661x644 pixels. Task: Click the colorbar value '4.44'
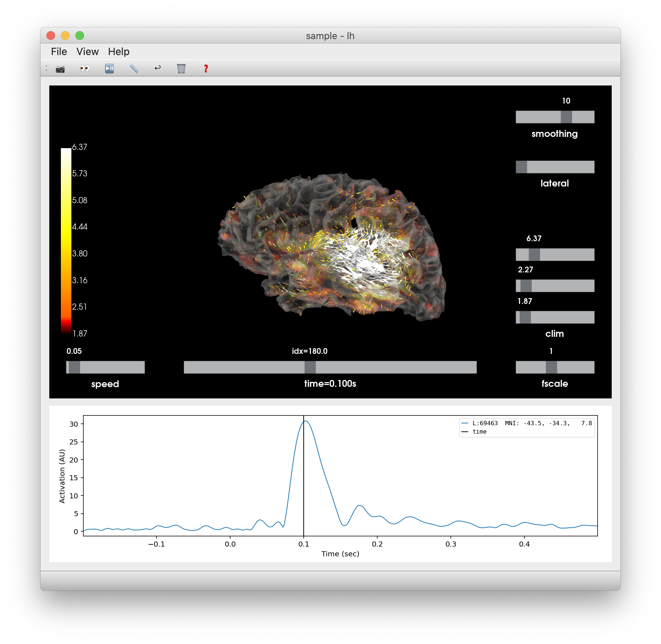coord(80,227)
